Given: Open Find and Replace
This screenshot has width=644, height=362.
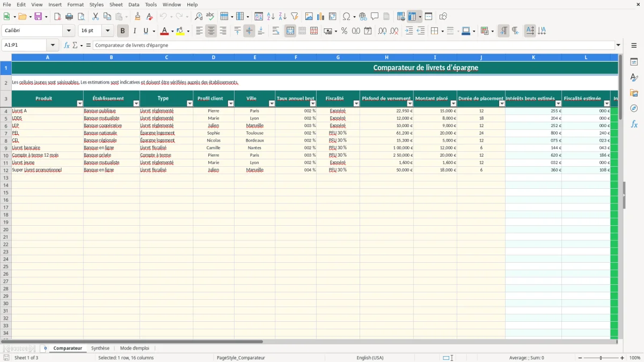Looking at the screenshot, I should click(x=199, y=17).
